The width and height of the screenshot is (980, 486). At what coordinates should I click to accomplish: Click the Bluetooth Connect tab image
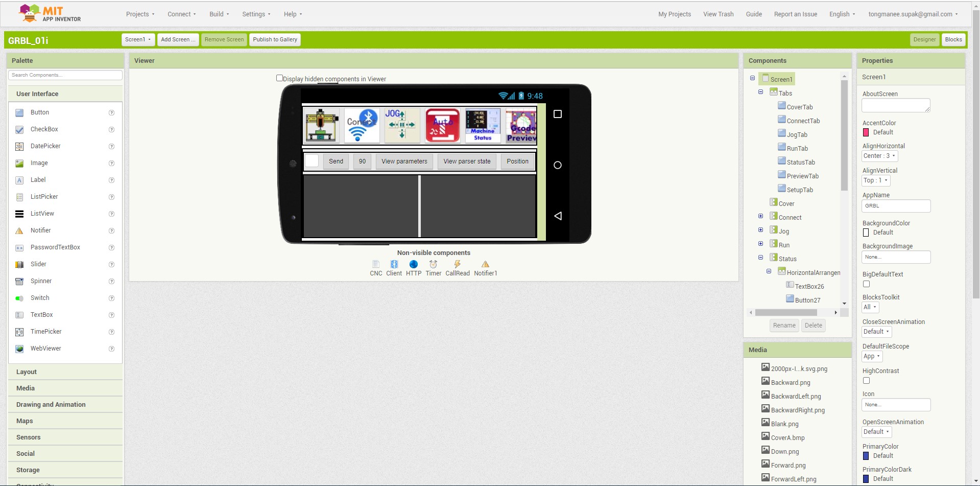click(362, 125)
